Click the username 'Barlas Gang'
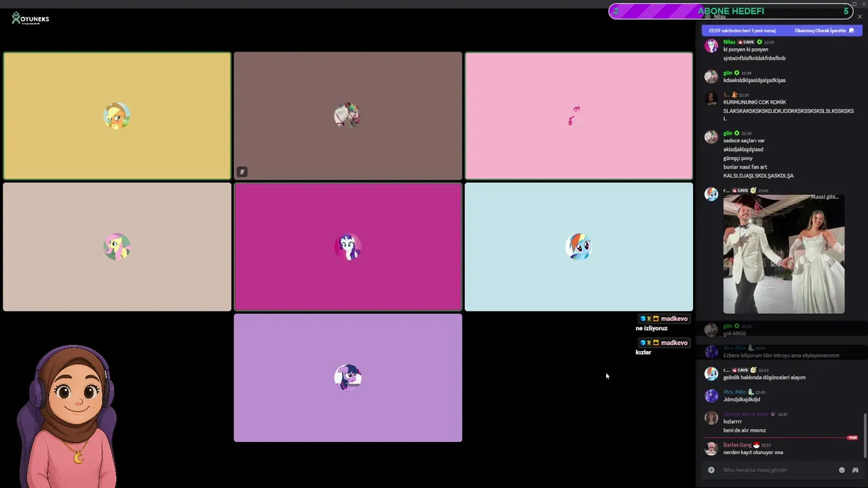Image resolution: width=868 pixels, height=488 pixels. 737,445
